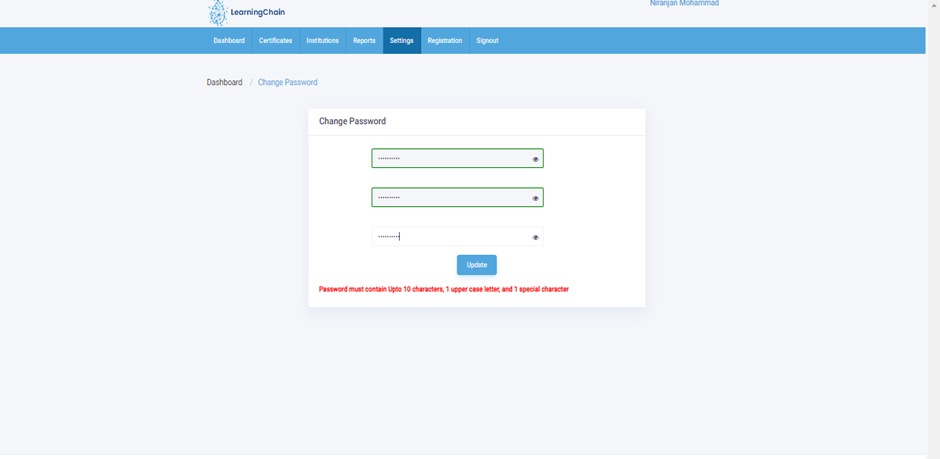The height and width of the screenshot is (459, 940).
Task: Click the Dashboard breadcrumb link
Action: pyautogui.click(x=224, y=82)
